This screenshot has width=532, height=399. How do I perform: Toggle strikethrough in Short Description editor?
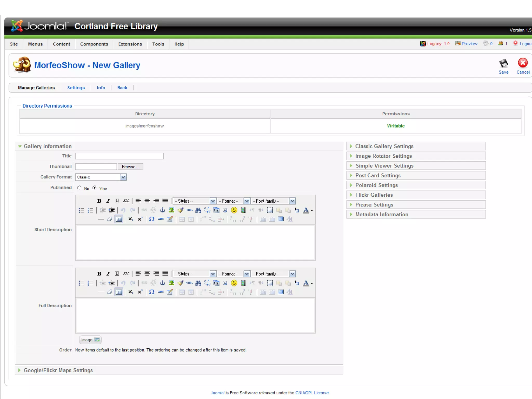pyautogui.click(x=126, y=201)
